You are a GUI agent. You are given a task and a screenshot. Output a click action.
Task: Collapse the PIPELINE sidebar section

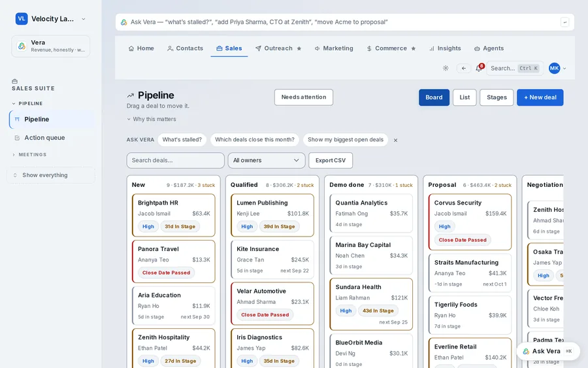point(27,103)
